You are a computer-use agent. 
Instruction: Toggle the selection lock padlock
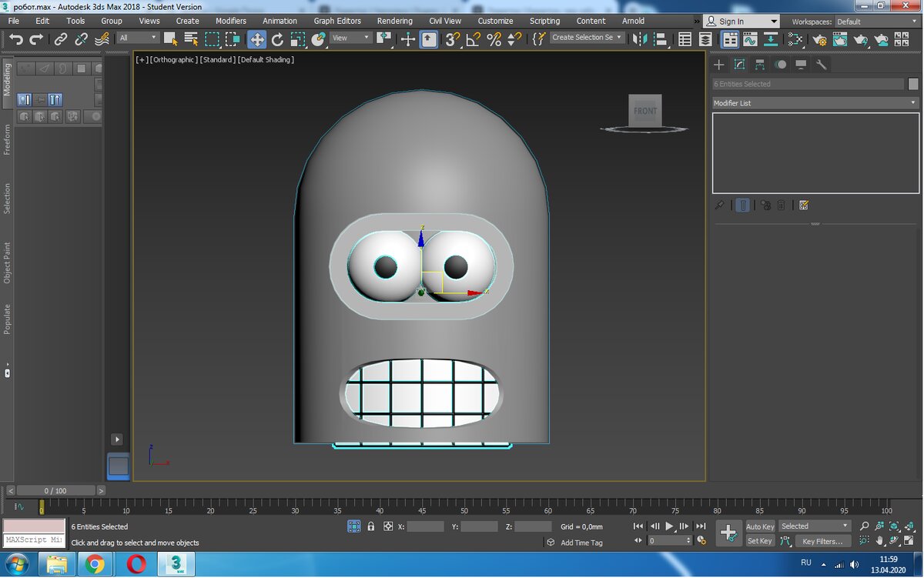coord(371,526)
